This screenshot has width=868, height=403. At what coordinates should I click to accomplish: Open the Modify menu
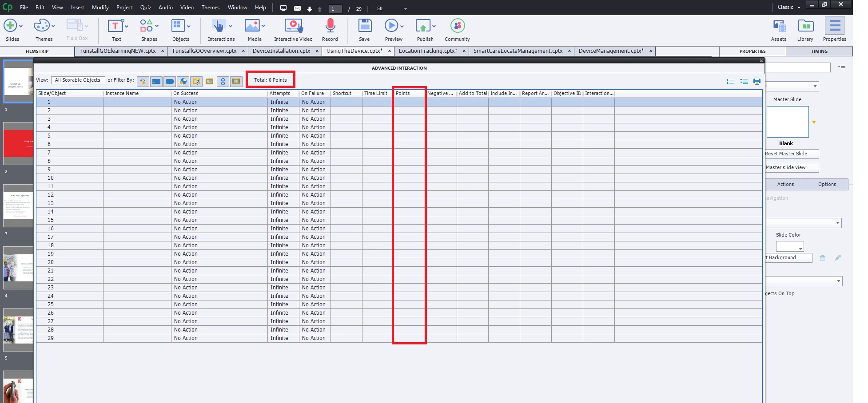click(100, 8)
